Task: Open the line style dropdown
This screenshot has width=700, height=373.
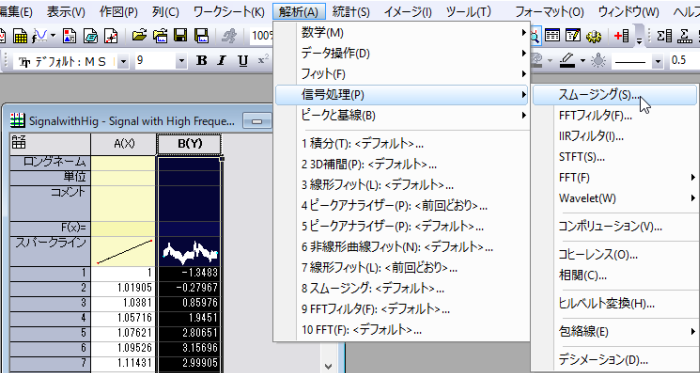Action: pos(657,61)
